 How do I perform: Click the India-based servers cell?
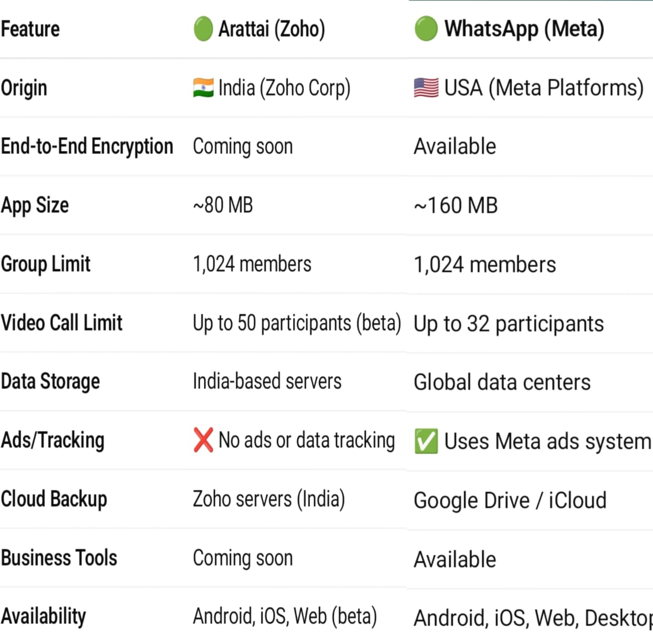267,381
